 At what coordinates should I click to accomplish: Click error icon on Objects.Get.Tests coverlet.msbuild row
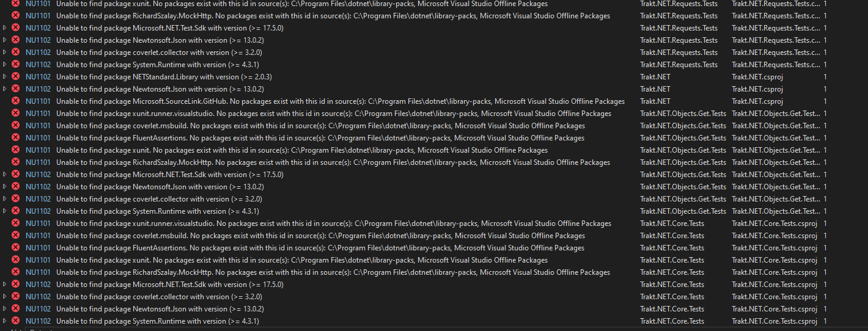(x=15, y=126)
